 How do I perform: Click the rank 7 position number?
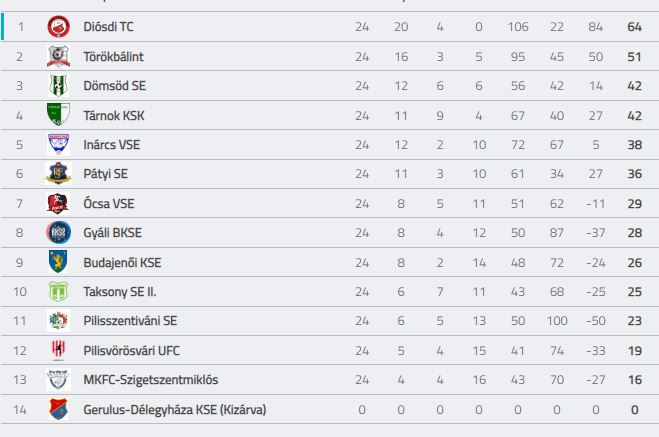pos(19,203)
